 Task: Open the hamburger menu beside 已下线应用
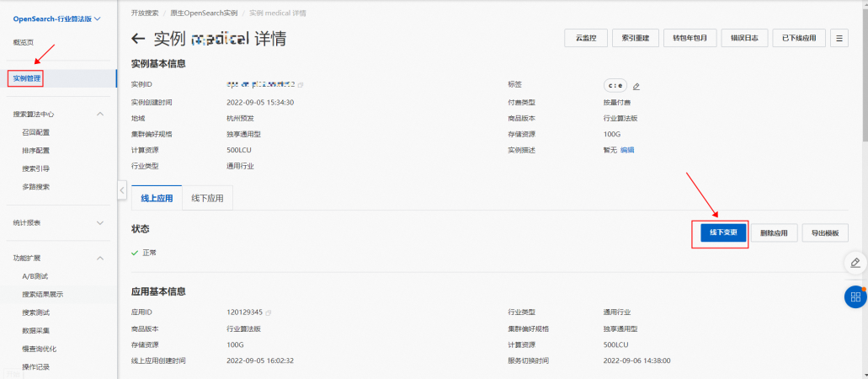(839, 38)
